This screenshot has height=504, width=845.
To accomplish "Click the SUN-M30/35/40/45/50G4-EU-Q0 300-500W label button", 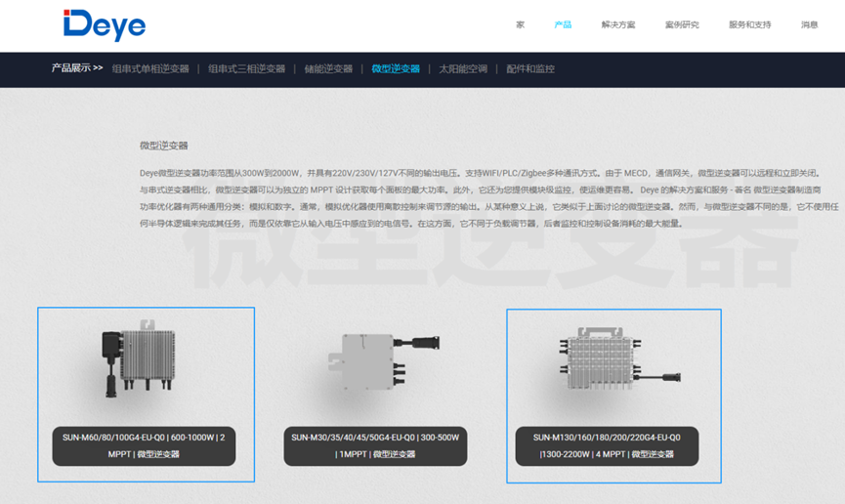I will [x=376, y=445].
